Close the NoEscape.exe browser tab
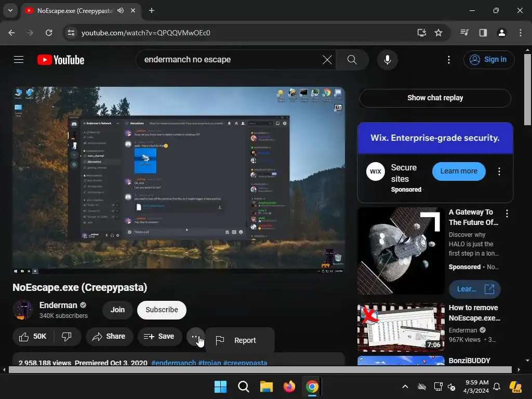The image size is (532, 399). (x=133, y=10)
